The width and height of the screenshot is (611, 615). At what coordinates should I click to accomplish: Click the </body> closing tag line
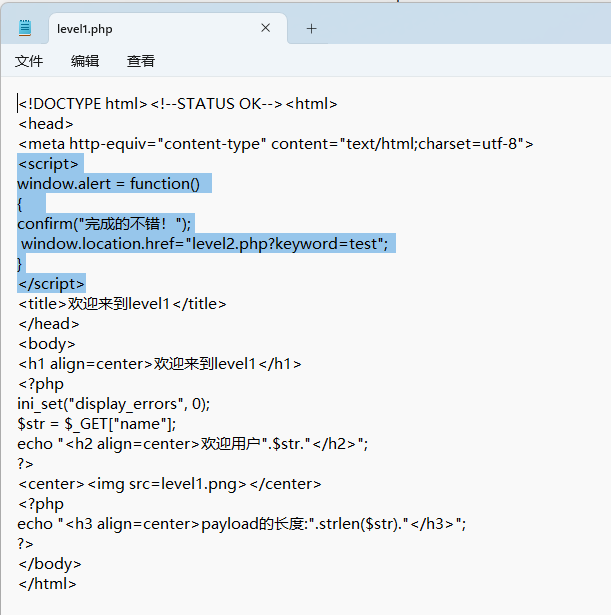(50, 564)
